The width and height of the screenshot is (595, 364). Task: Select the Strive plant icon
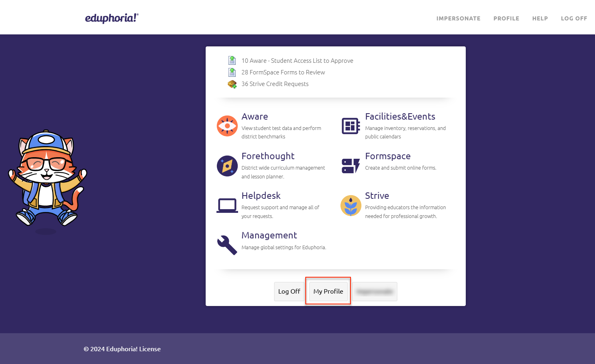tap(351, 205)
